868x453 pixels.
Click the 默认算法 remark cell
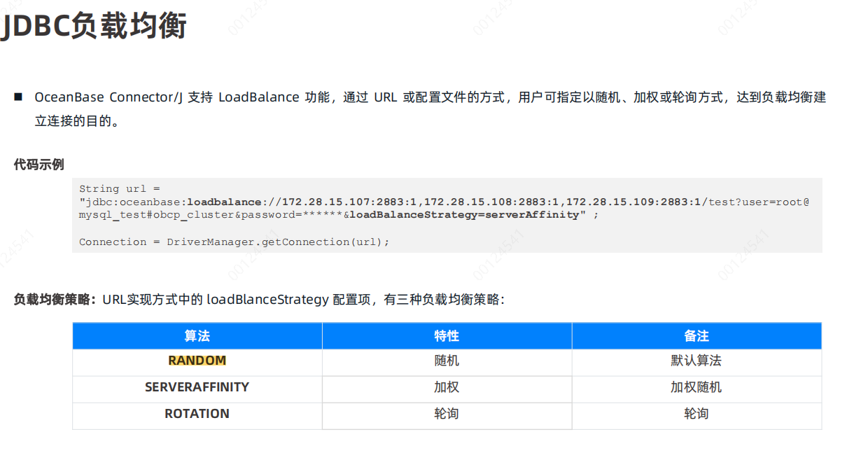tap(696, 361)
